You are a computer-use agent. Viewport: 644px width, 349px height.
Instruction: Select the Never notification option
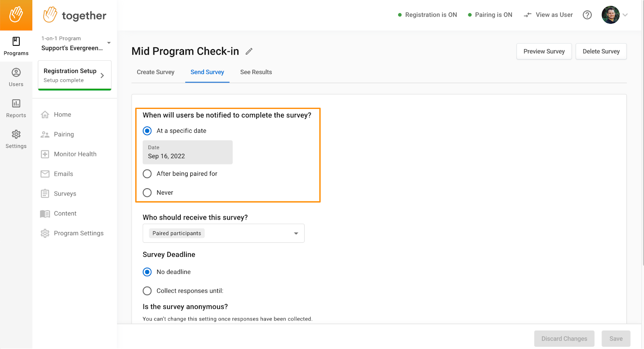[x=147, y=193]
